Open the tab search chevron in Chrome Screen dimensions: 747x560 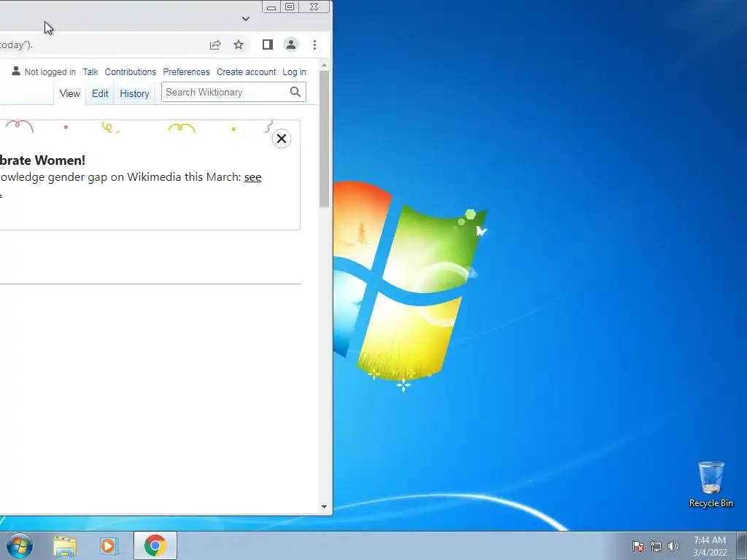click(x=246, y=19)
